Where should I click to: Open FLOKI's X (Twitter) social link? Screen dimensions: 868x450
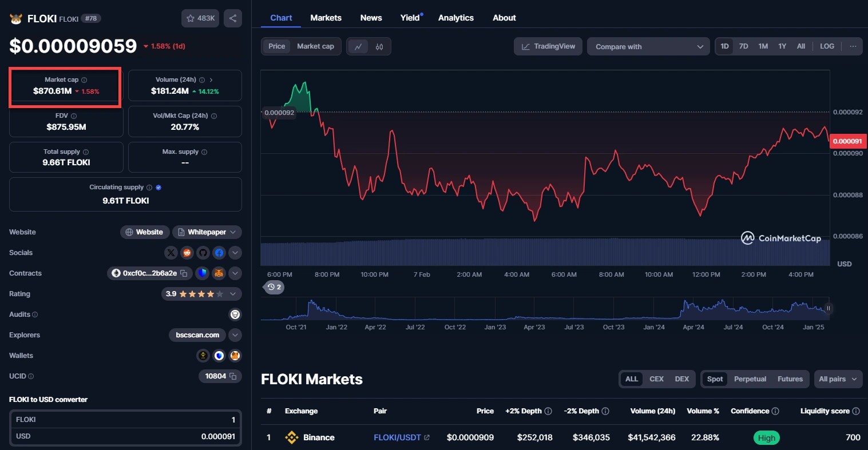click(x=171, y=253)
